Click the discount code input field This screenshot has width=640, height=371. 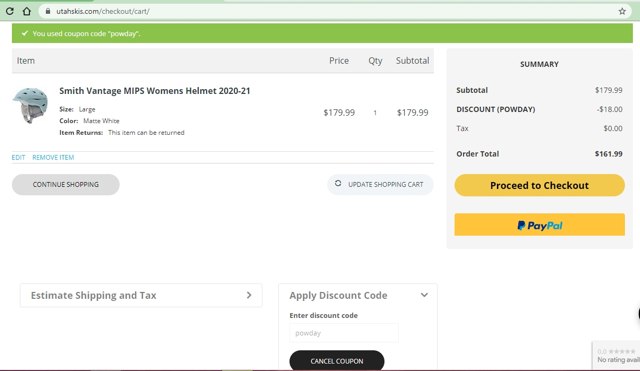pos(344,333)
